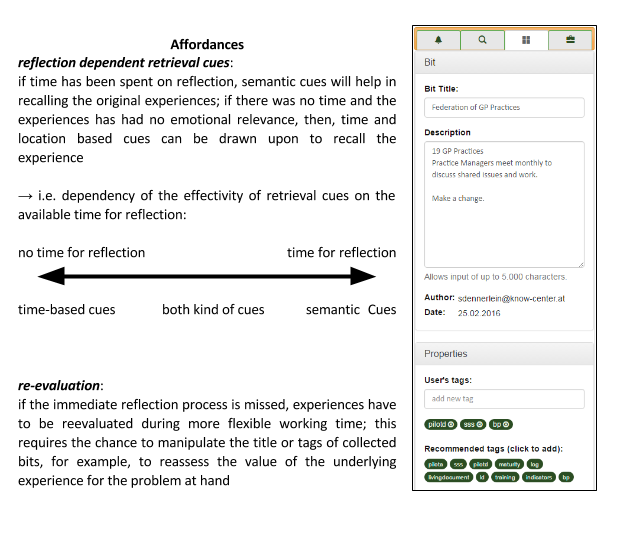Click the Description resize handle corner
Screen dimensions: 625x546
[581, 264]
